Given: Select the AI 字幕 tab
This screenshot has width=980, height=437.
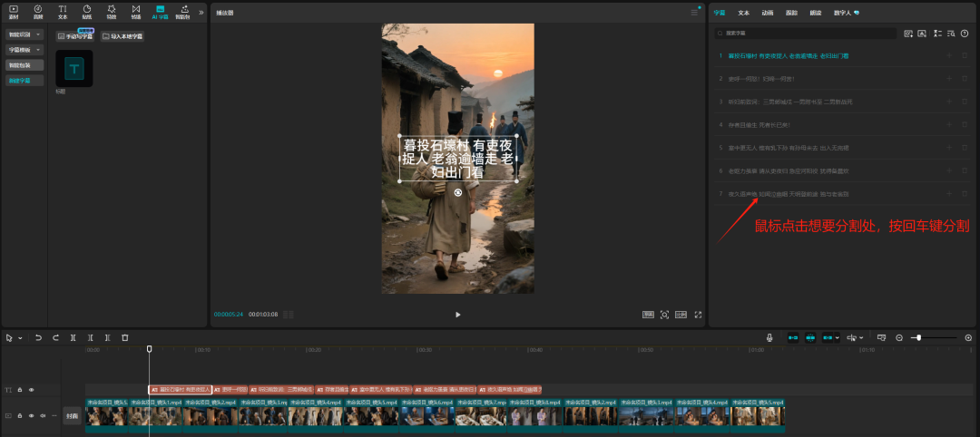Looking at the screenshot, I should 160,12.
